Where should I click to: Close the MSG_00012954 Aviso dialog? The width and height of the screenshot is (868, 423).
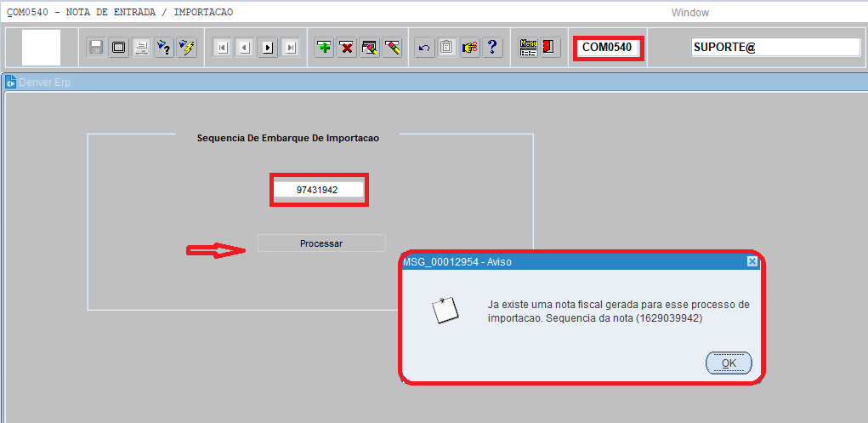point(752,262)
